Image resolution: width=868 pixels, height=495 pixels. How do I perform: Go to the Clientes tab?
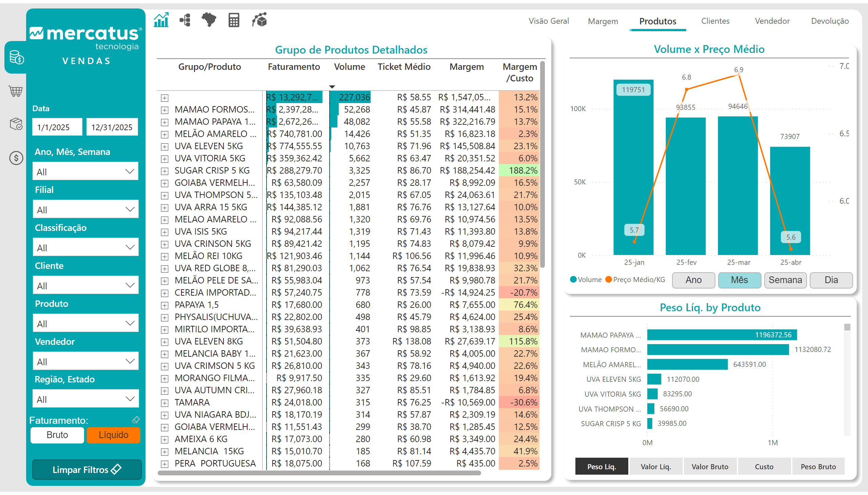[715, 21]
